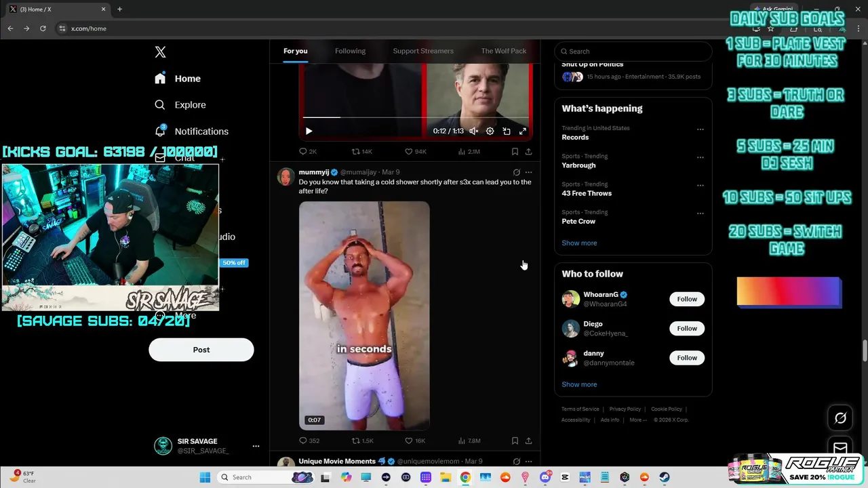The width and height of the screenshot is (868, 488).
Task: Open more options for Records trend
Action: point(701,129)
